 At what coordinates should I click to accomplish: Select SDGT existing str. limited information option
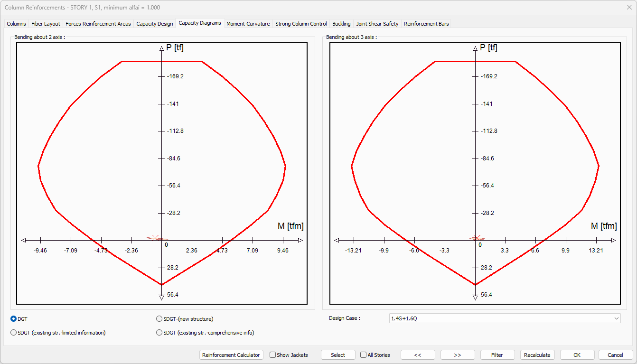(x=14, y=333)
